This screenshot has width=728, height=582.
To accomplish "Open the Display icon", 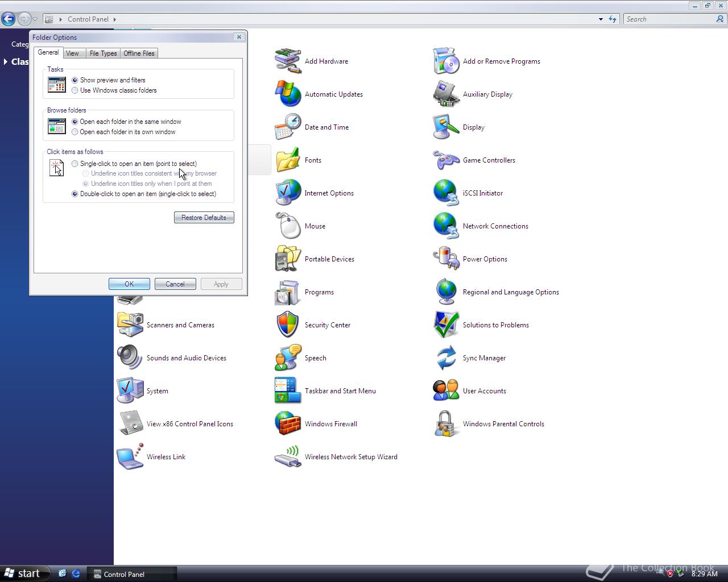I will coord(446,127).
